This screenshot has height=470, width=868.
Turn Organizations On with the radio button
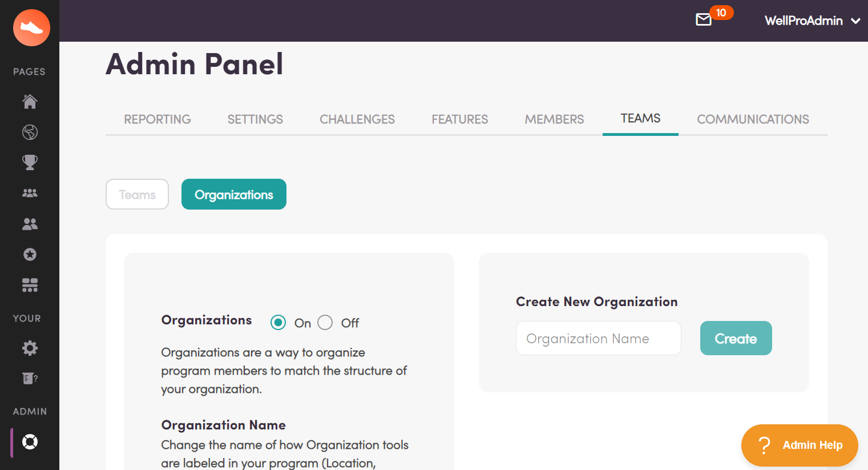(x=278, y=322)
